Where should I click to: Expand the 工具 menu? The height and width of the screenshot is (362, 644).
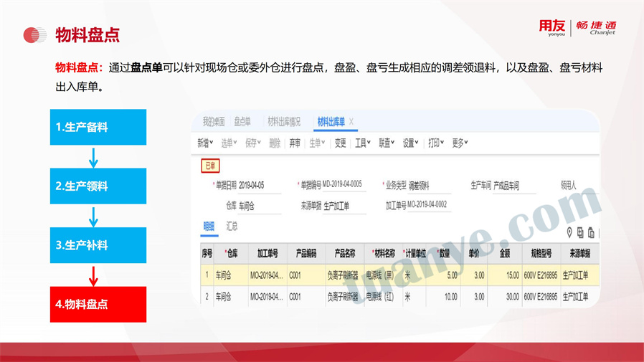(x=363, y=143)
